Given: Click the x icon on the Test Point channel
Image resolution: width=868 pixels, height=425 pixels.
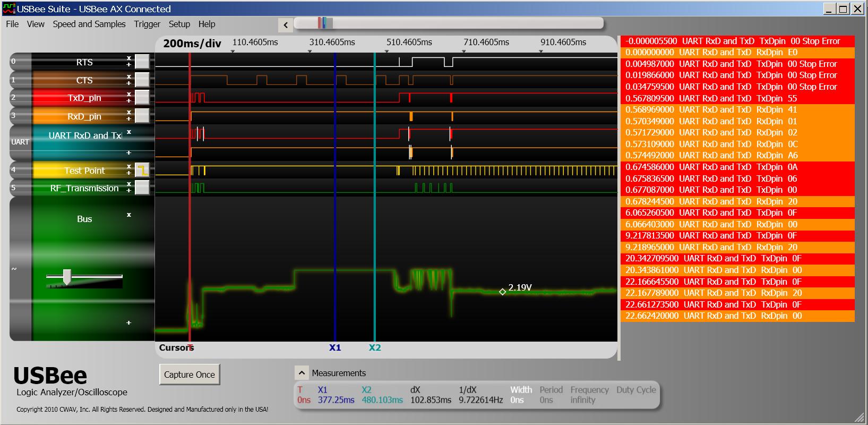Looking at the screenshot, I should point(128,166).
